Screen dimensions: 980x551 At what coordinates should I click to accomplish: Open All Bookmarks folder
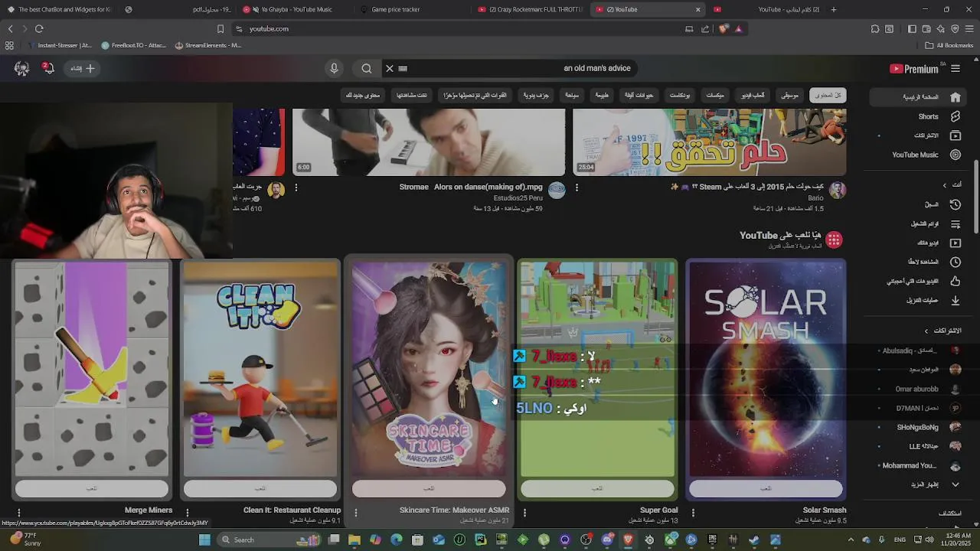pos(949,45)
